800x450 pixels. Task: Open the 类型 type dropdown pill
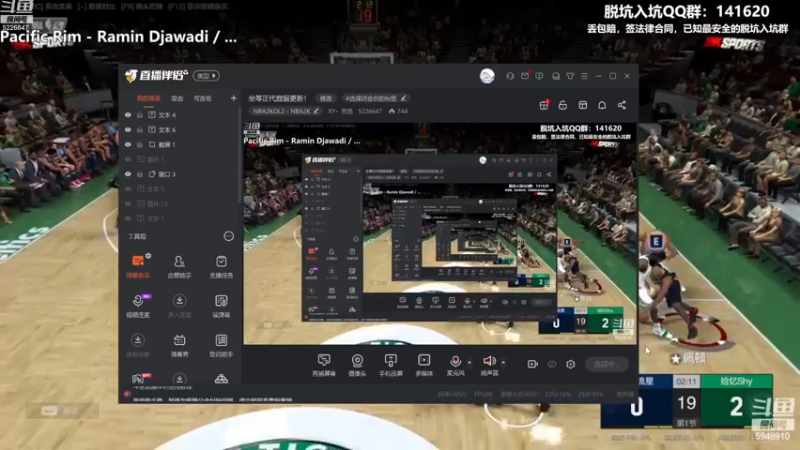(x=206, y=76)
